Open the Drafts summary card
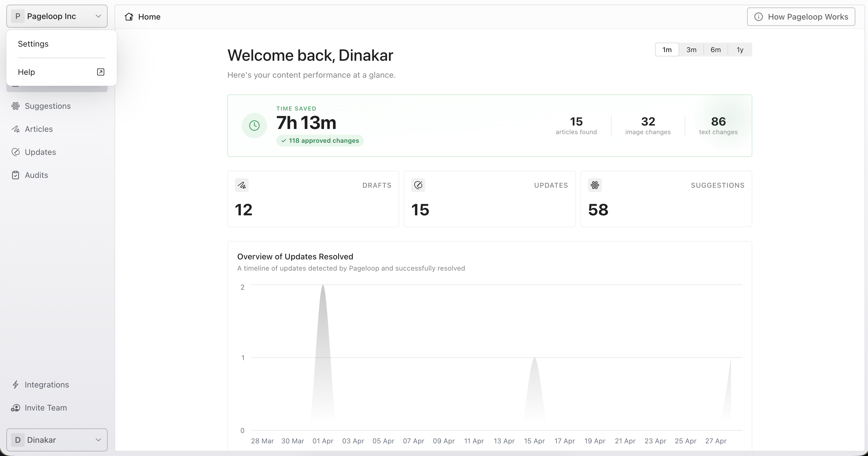 click(313, 199)
